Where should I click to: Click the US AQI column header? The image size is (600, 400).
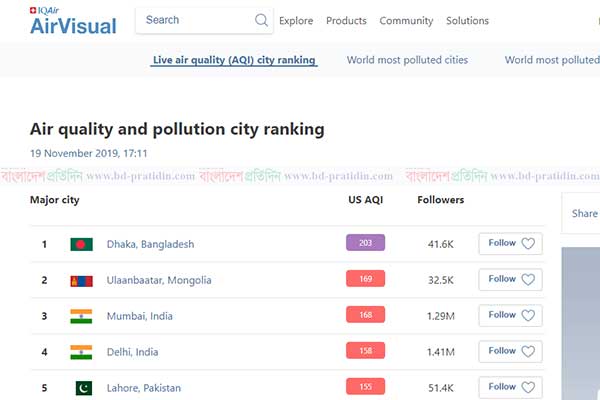pyautogui.click(x=365, y=200)
